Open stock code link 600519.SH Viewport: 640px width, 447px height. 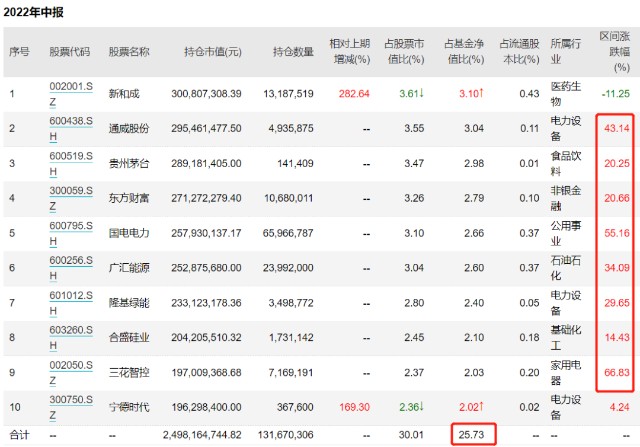pyautogui.click(x=71, y=163)
